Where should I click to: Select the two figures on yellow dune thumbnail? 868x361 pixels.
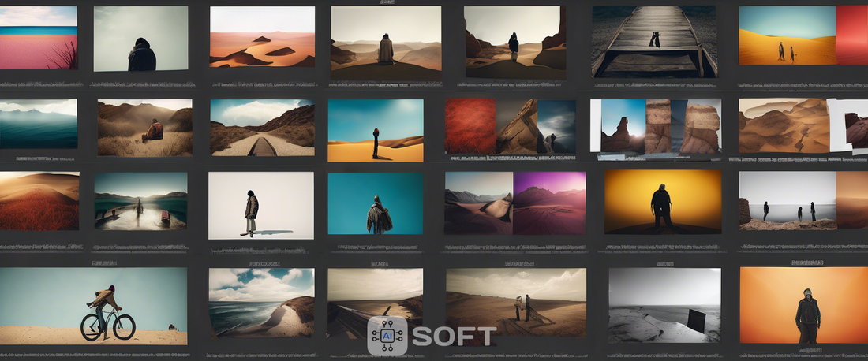[787, 36]
